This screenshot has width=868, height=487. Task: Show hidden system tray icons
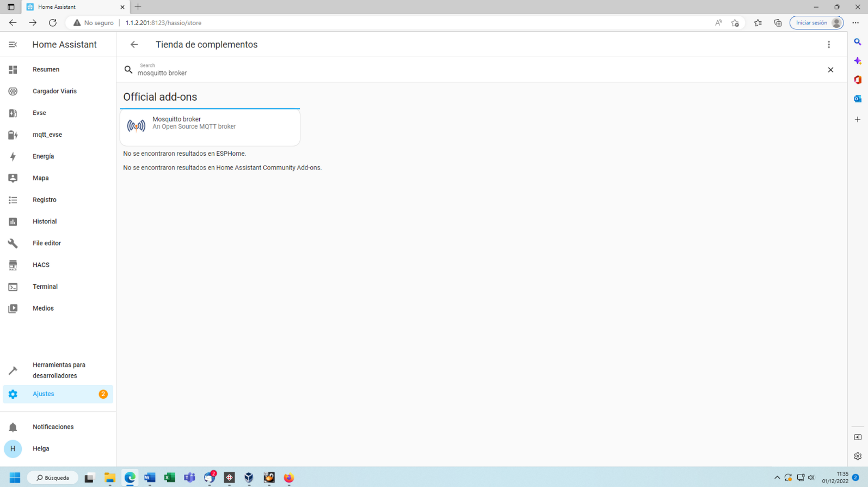point(777,478)
